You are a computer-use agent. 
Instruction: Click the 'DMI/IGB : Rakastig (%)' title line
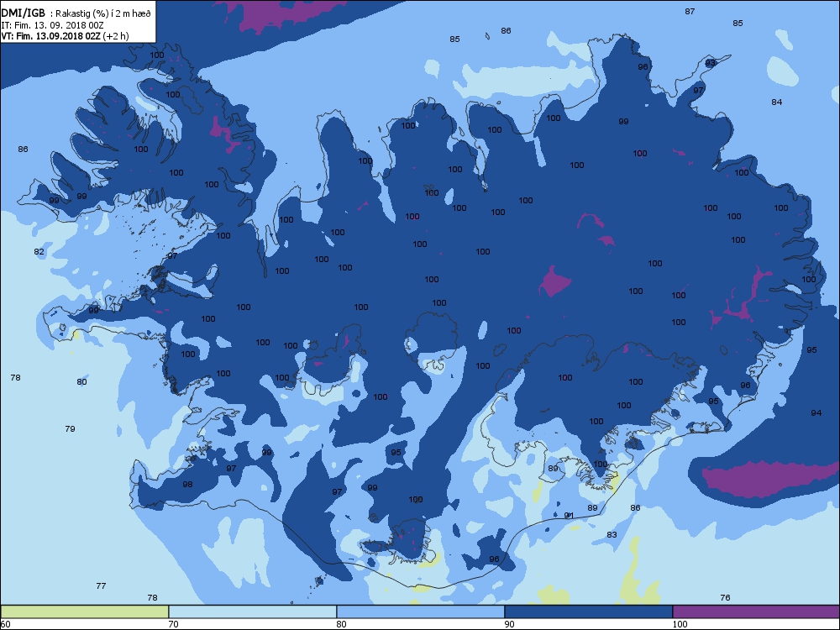(76, 13)
